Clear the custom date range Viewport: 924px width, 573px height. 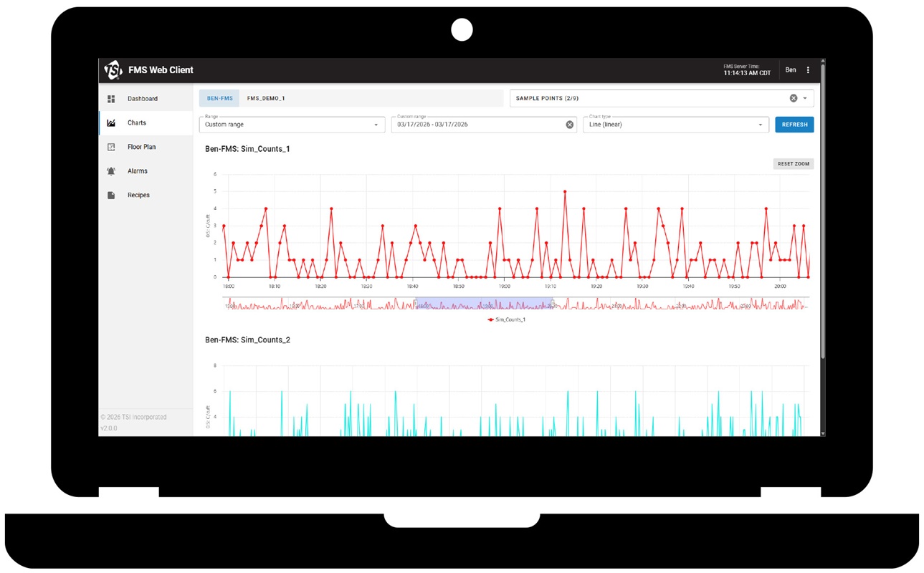click(570, 125)
